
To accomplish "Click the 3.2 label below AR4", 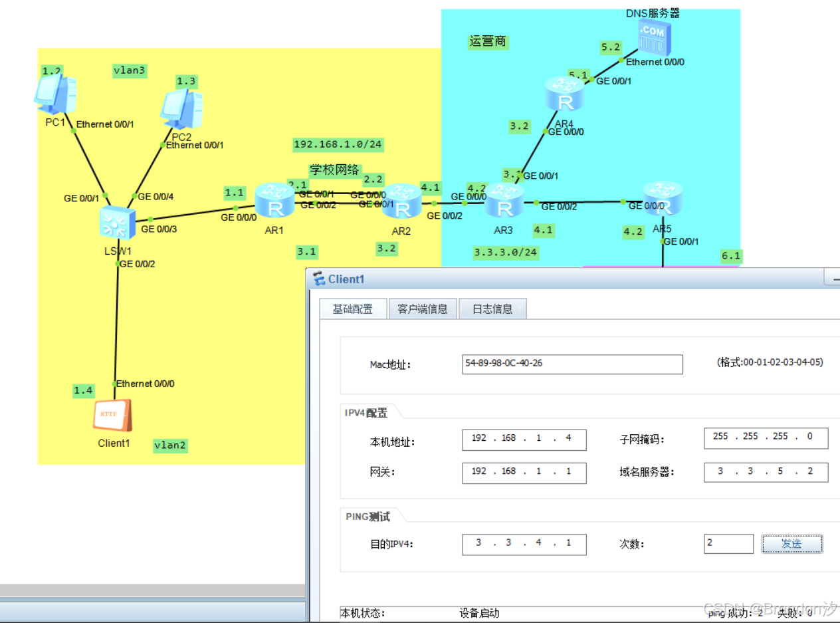I will (520, 126).
